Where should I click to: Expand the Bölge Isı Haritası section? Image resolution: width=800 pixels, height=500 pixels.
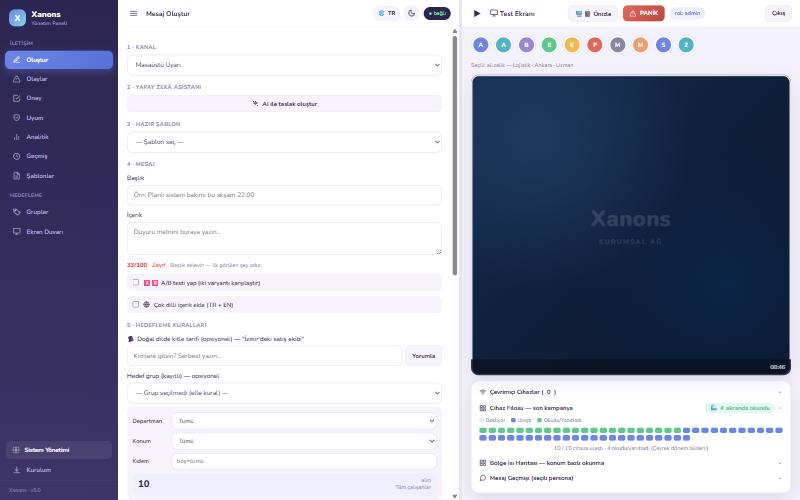tap(631, 463)
